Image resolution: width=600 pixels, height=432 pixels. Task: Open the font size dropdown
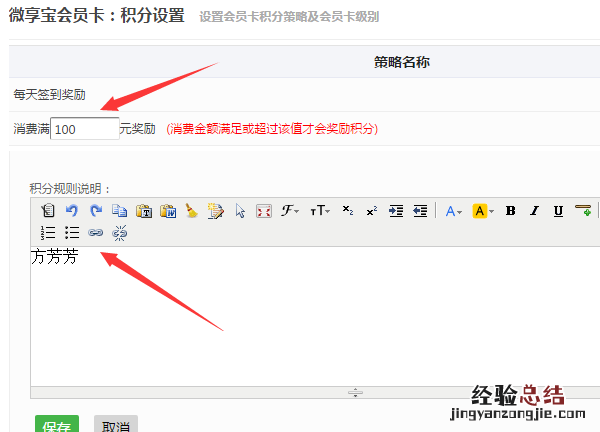[320, 210]
